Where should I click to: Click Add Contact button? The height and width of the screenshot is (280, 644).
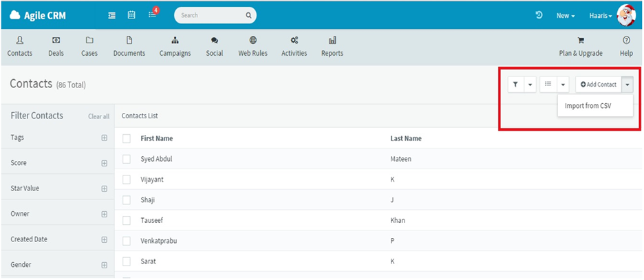pyautogui.click(x=599, y=84)
